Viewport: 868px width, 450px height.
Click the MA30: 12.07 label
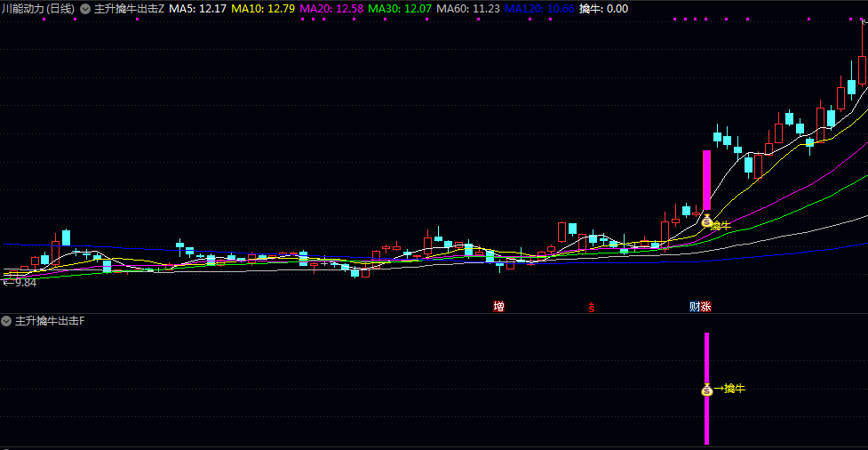point(400,9)
